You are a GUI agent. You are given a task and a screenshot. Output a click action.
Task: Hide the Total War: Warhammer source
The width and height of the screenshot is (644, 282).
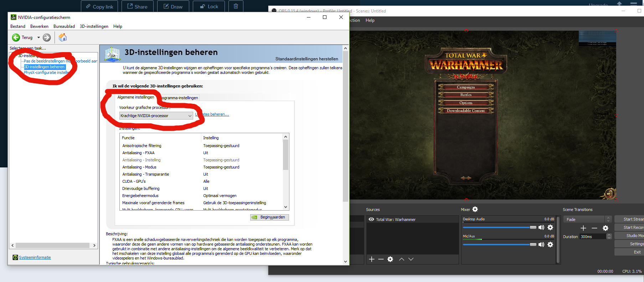coord(371,220)
